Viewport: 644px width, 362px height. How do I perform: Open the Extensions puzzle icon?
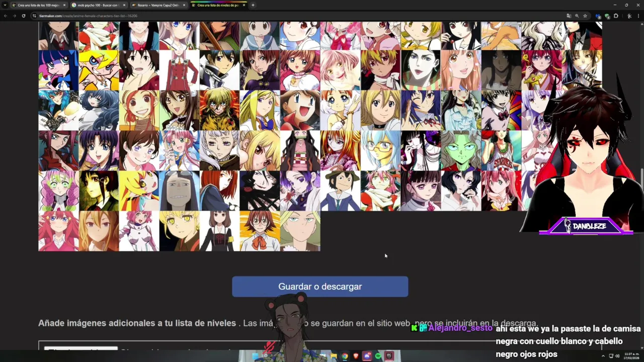pos(616,16)
